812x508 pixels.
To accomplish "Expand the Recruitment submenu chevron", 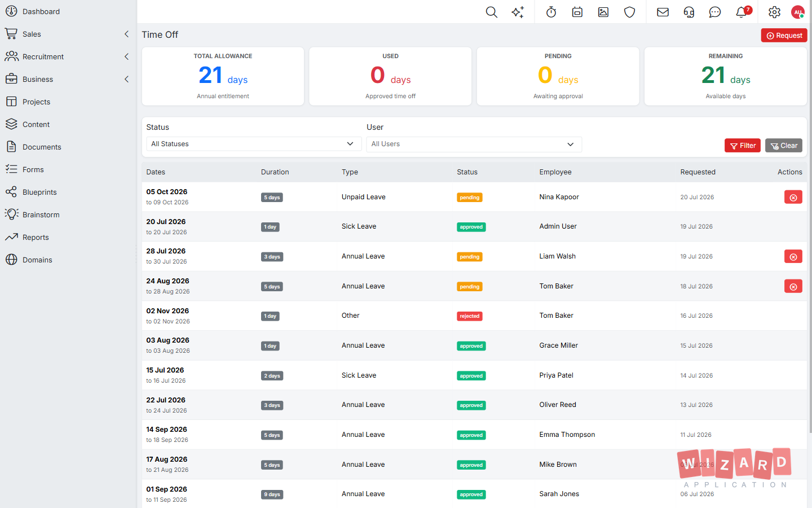I will [126, 56].
